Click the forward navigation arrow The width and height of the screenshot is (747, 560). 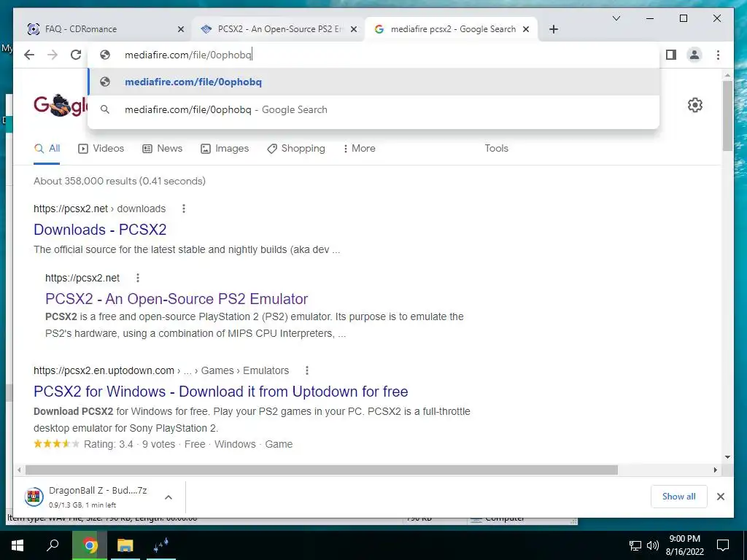point(53,55)
